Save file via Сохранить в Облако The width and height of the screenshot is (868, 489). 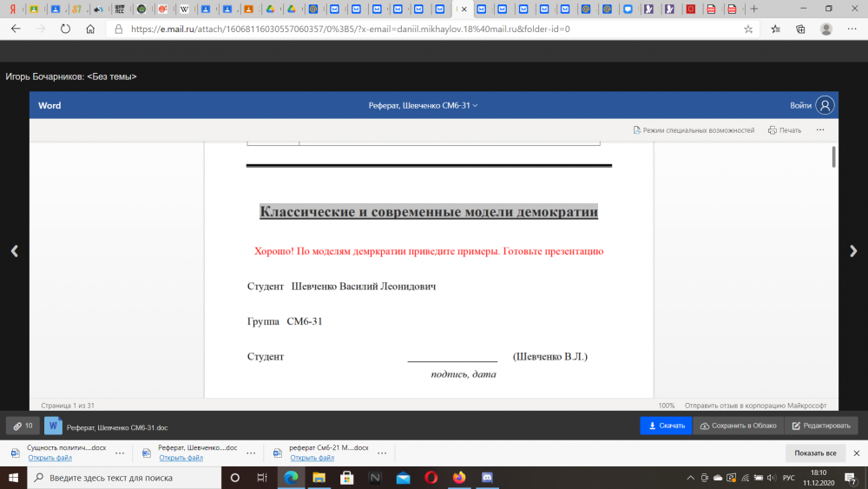740,426
